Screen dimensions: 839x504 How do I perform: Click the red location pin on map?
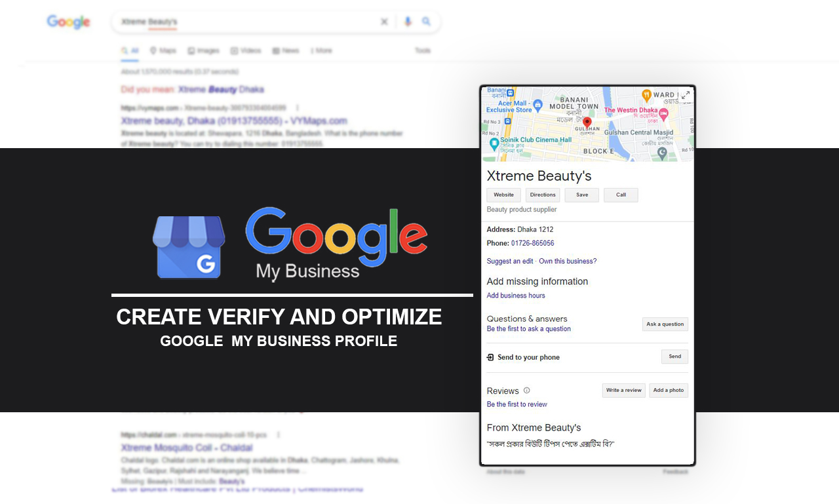tap(587, 122)
